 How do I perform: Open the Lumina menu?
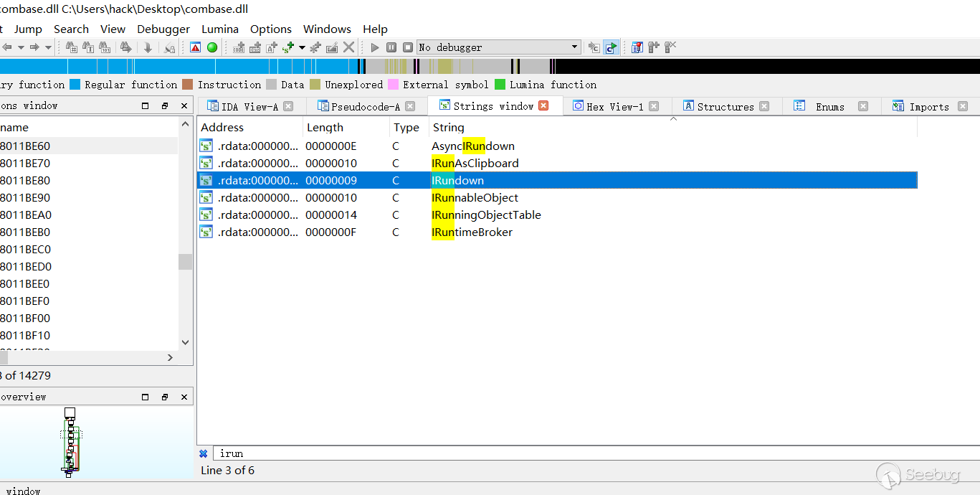click(220, 29)
